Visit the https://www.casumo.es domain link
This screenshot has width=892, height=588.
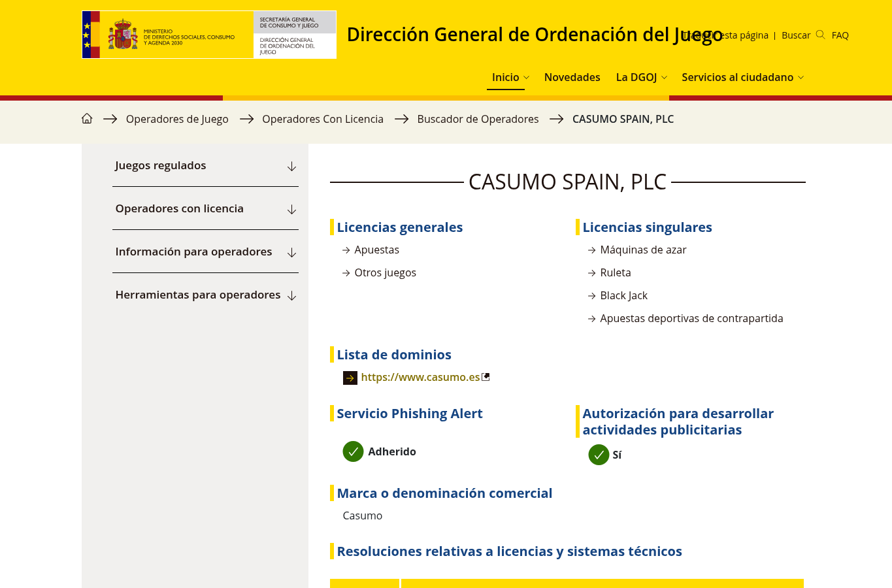click(x=420, y=377)
